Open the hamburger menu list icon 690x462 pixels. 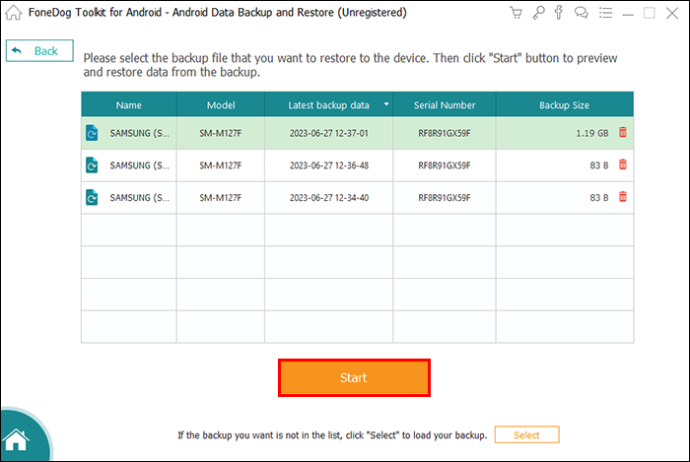click(x=606, y=12)
